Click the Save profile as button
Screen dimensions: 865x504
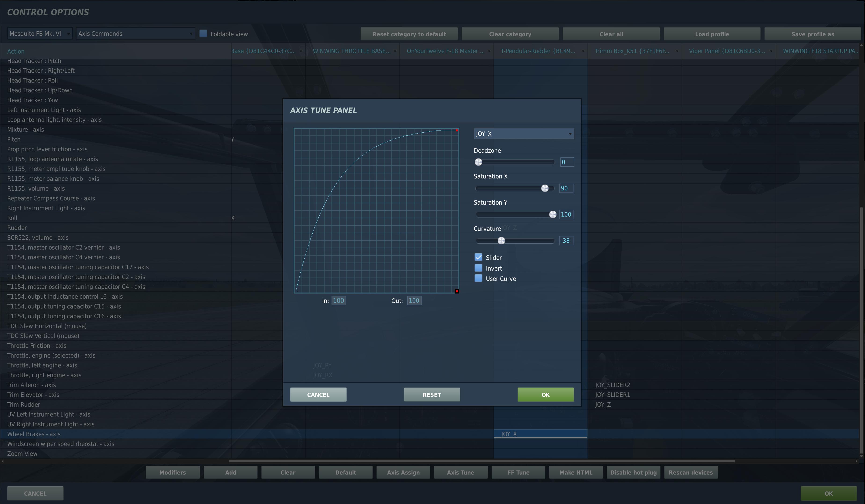pyautogui.click(x=813, y=34)
